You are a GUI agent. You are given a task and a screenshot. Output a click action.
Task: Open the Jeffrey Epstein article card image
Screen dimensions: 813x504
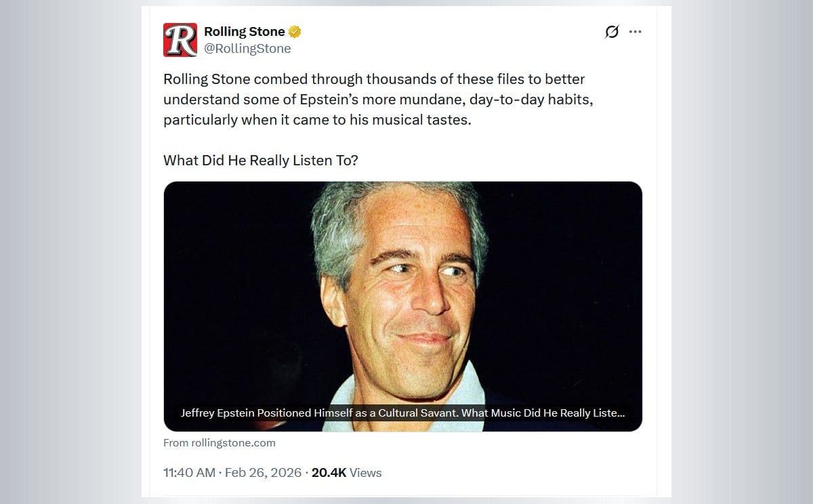[402, 291]
